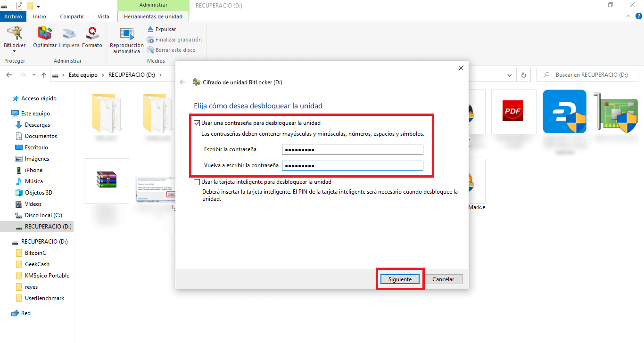Click Este equipo in the address bar
Image resolution: width=644 pixels, height=343 pixels.
(83, 75)
